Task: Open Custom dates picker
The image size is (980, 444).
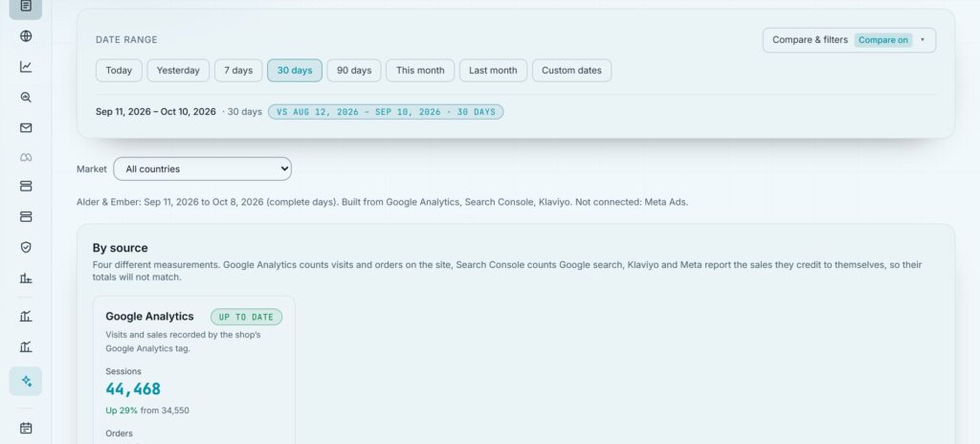Action: click(571, 71)
